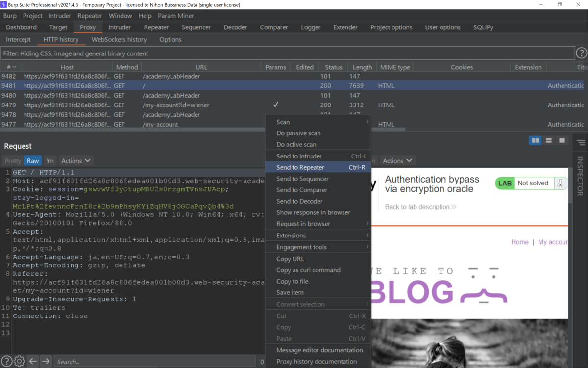Select Copy to file
588x368 pixels.
tap(318, 281)
